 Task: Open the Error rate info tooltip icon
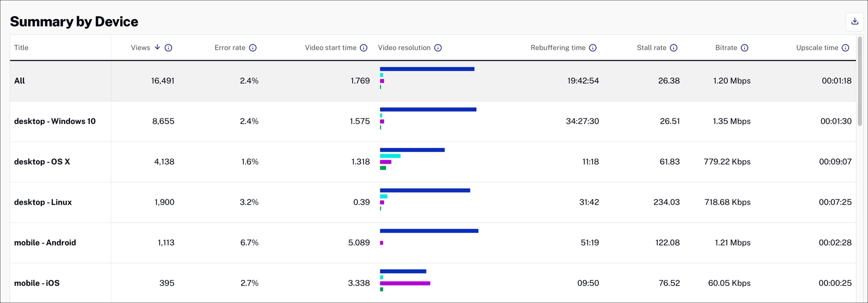[253, 48]
